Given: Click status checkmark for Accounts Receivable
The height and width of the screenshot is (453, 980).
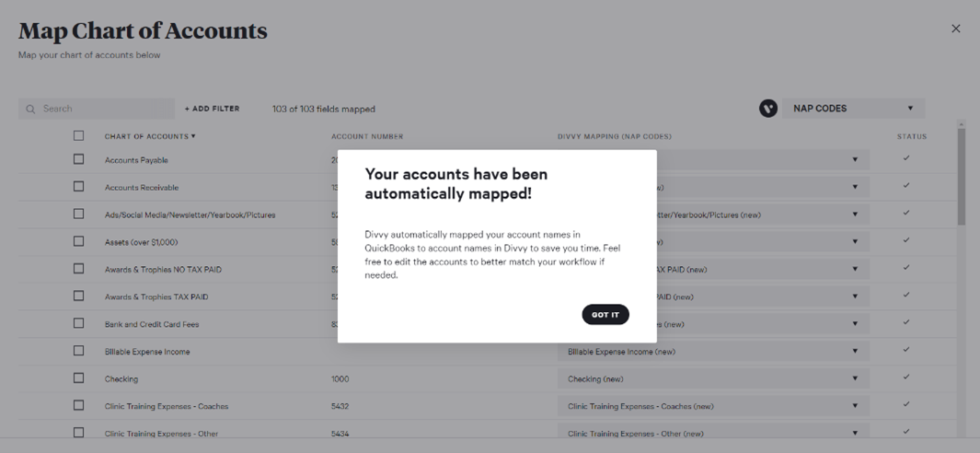Looking at the screenshot, I should (x=906, y=186).
